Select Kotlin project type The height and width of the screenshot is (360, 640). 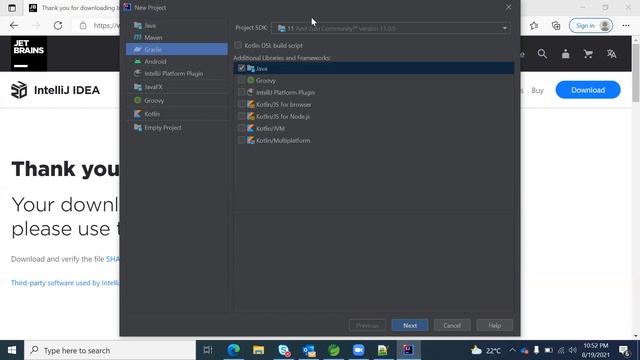(176, 114)
